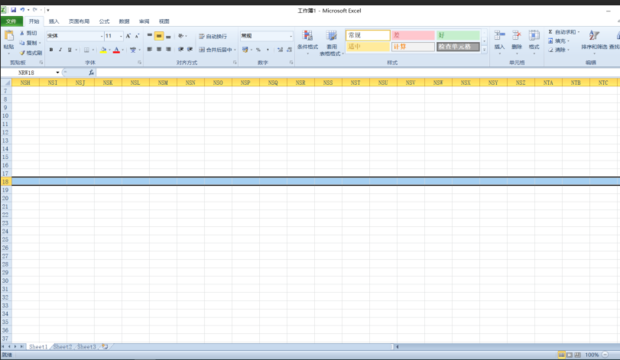
Task: Click the Paste (粘贴) clipboard icon
Action: click(9, 36)
